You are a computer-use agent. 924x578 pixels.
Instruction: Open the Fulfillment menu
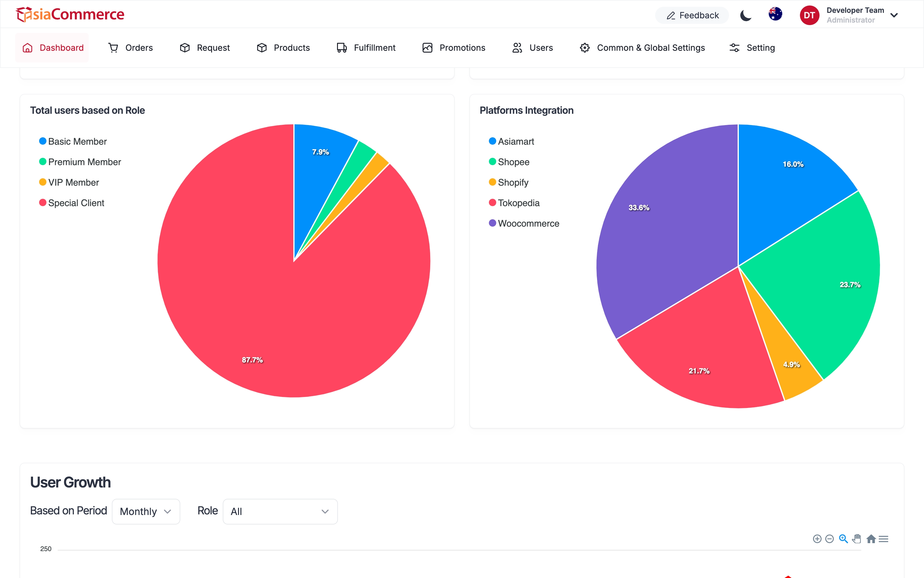click(x=366, y=48)
